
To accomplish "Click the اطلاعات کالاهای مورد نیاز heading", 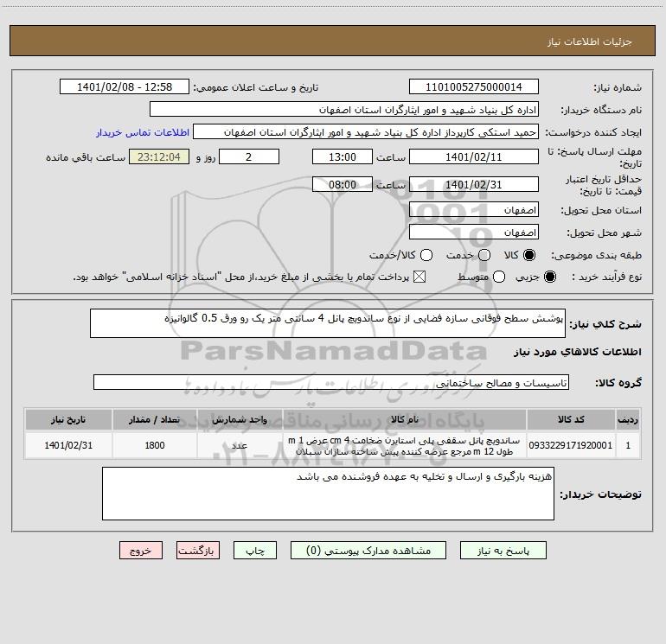I will pyautogui.click(x=577, y=352).
